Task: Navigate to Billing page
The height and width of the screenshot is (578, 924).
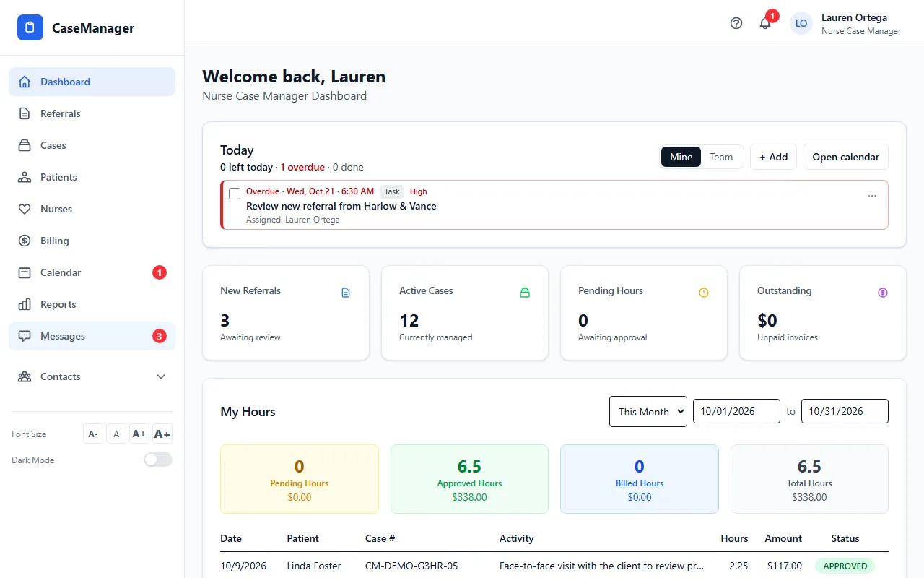Action: click(x=92, y=241)
